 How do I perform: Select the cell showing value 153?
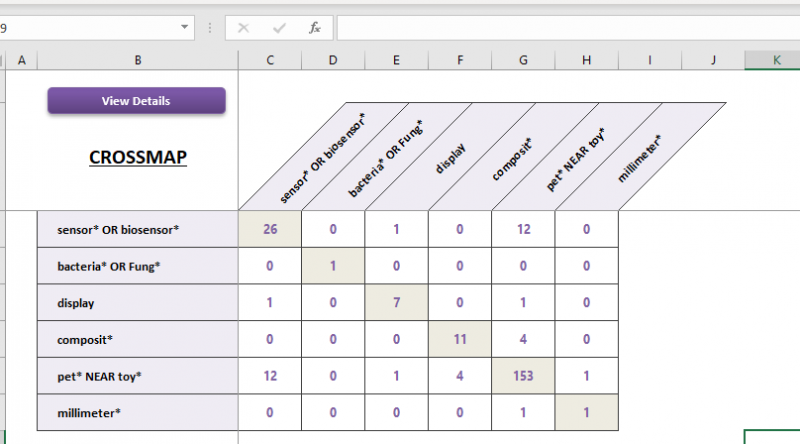[523, 375]
